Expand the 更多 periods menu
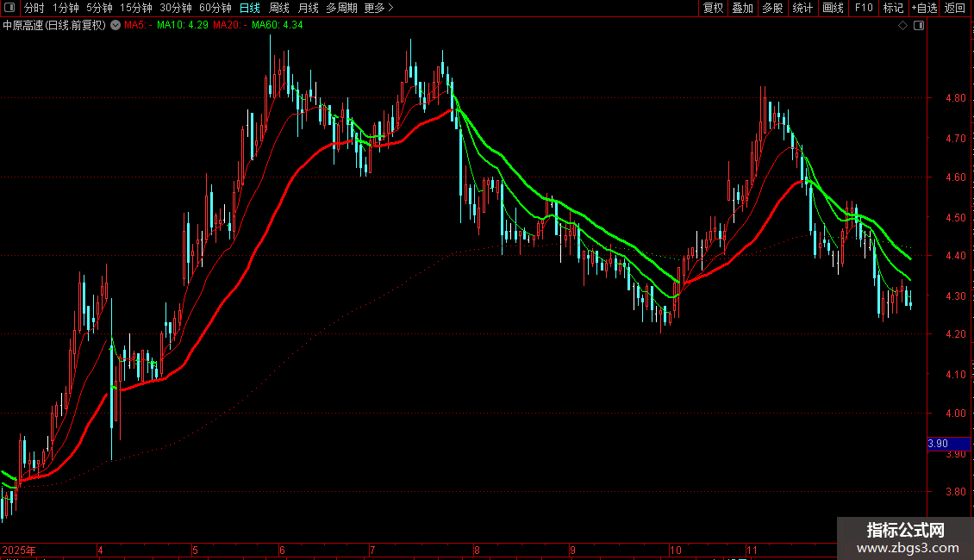974x560 pixels. (x=379, y=8)
